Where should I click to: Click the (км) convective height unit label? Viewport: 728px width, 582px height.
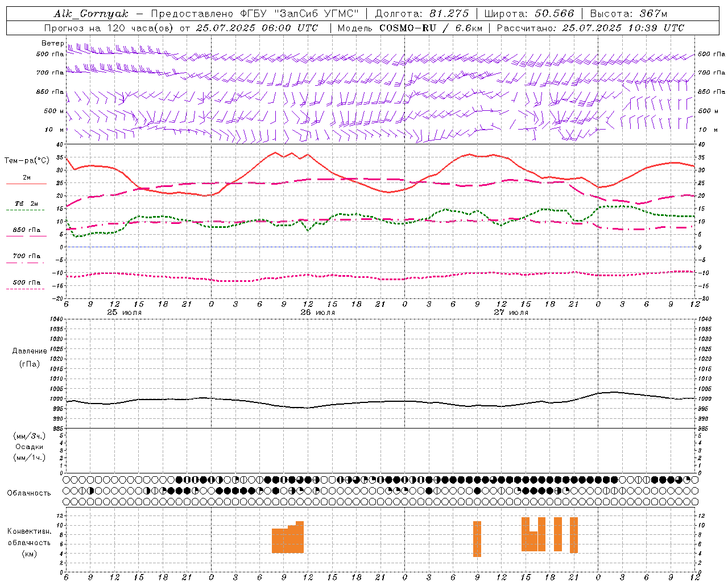(x=29, y=554)
